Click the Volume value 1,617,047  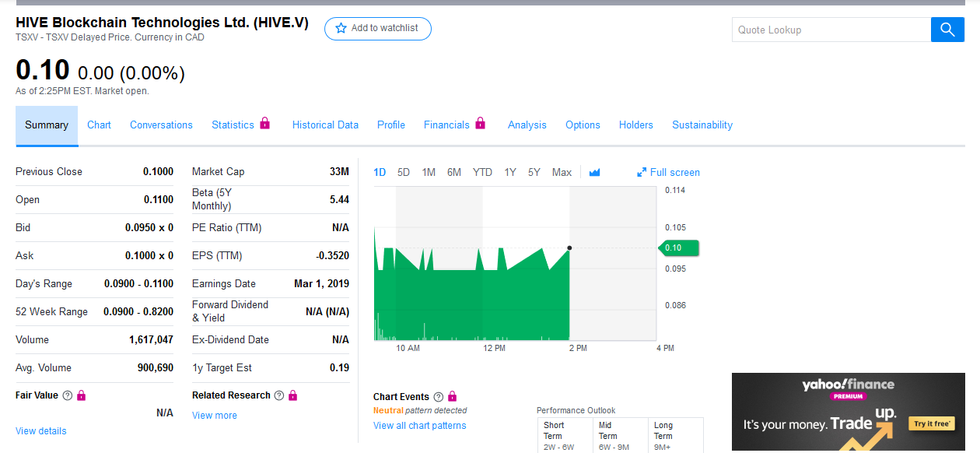[x=151, y=339]
